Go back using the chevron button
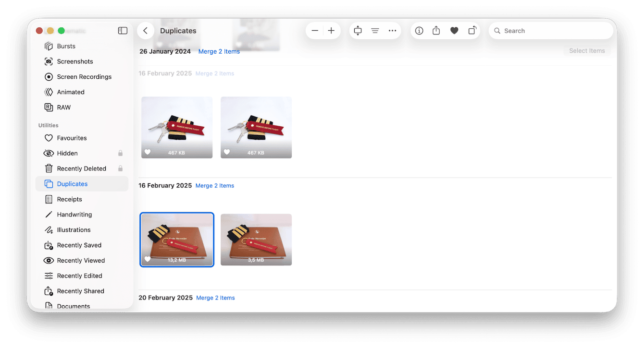644x348 pixels. [x=145, y=30]
